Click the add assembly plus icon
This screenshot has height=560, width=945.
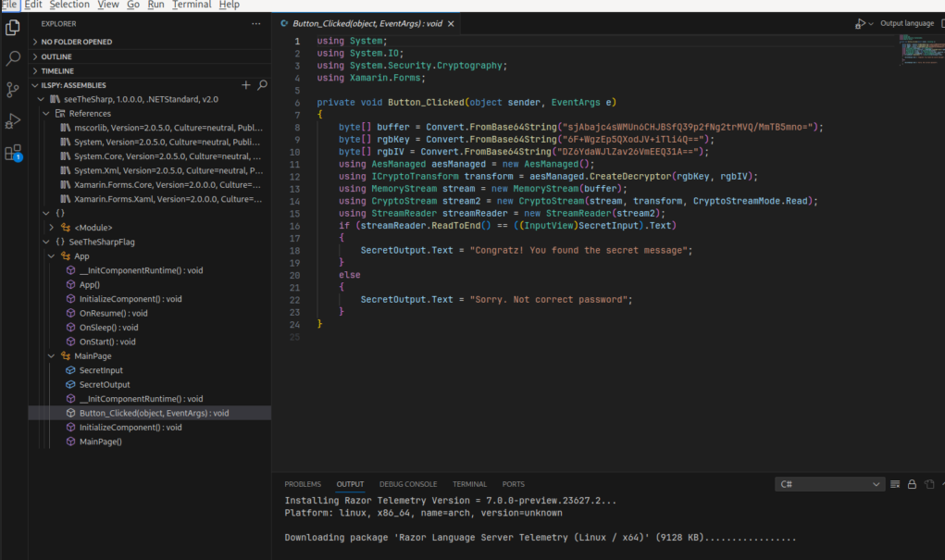coord(246,85)
